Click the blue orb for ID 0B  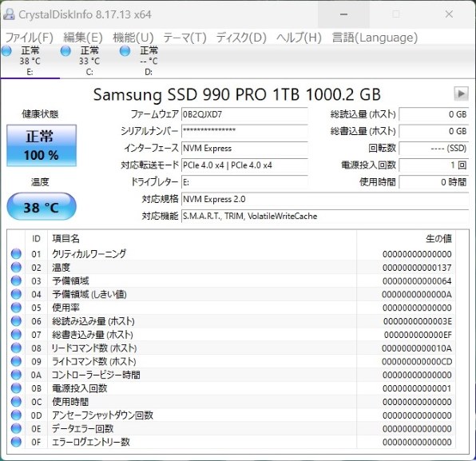coord(16,388)
